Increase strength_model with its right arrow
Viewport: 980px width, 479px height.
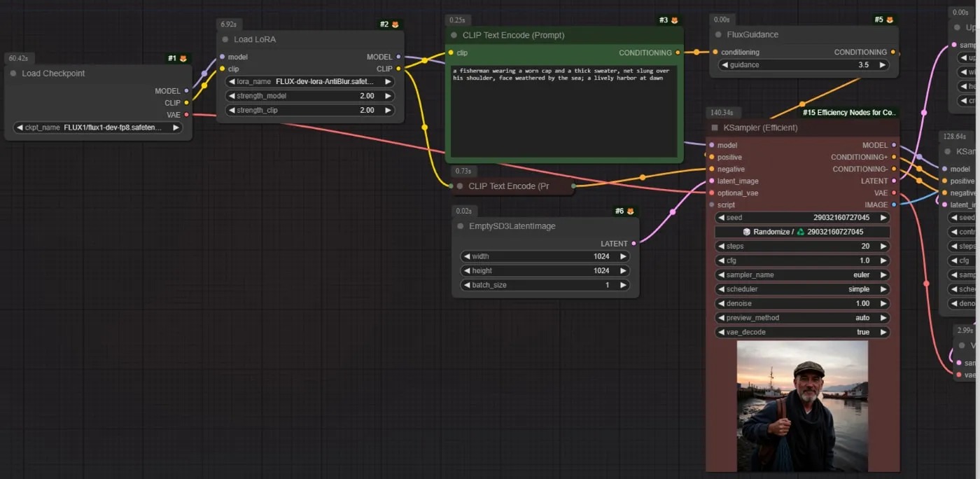[388, 96]
